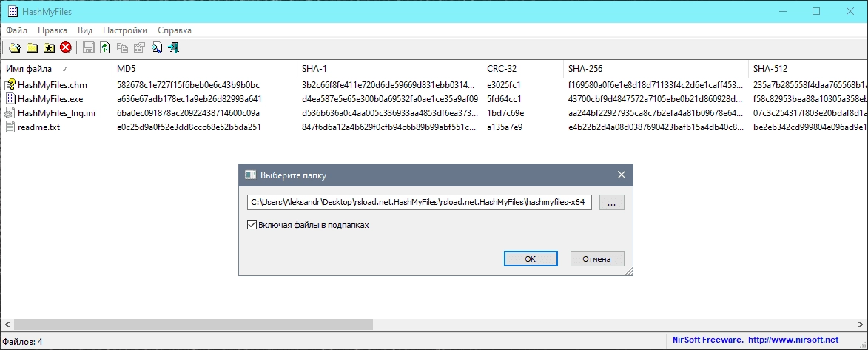Click SHA-1 value starting d4ea587e5e65e3
868x350 pixels.
[390, 99]
